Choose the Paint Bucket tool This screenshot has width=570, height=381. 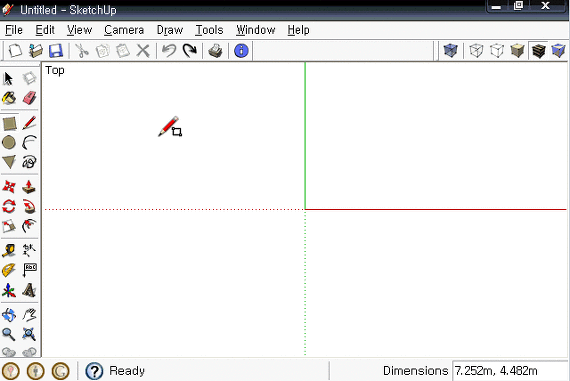pos(9,98)
